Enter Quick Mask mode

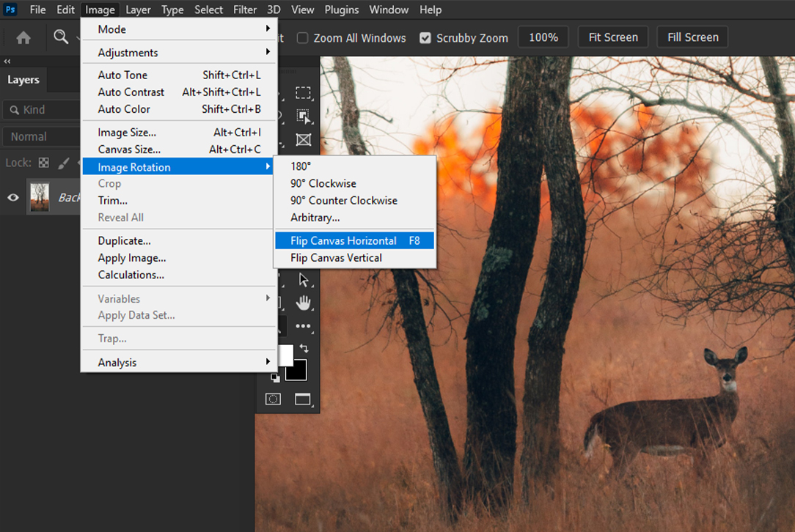273,399
